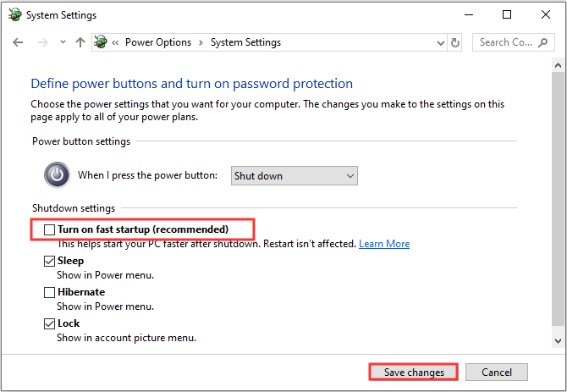Open the Learn More link
The image size is (567, 392).
pos(384,244)
